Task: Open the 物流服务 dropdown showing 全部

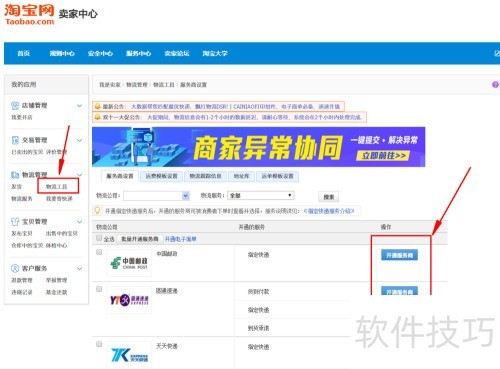Action: (261, 195)
